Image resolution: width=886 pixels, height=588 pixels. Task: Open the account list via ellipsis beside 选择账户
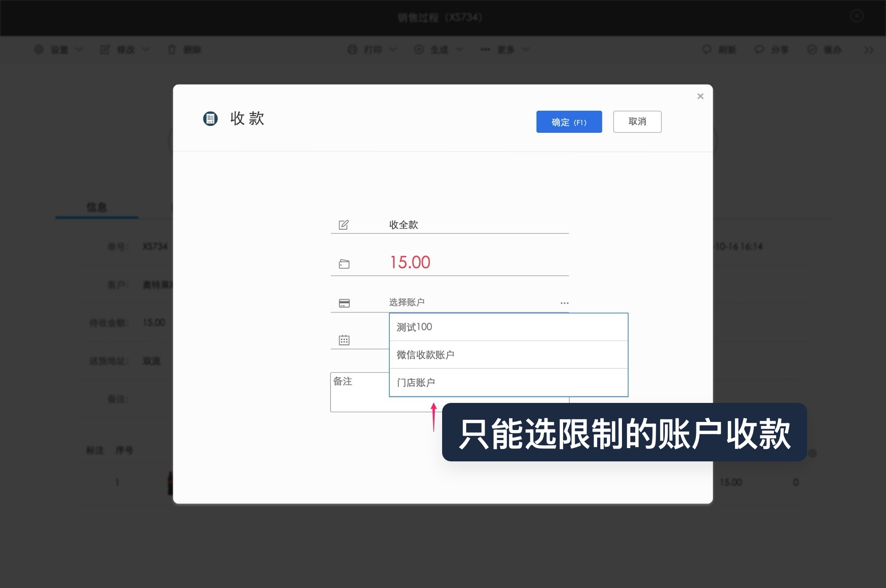(564, 302)
